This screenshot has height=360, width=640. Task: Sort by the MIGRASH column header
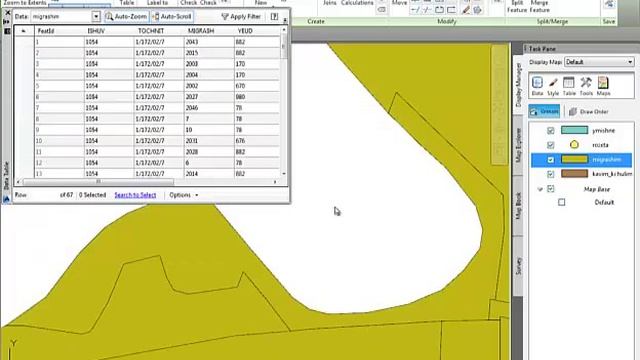point(209,31)
